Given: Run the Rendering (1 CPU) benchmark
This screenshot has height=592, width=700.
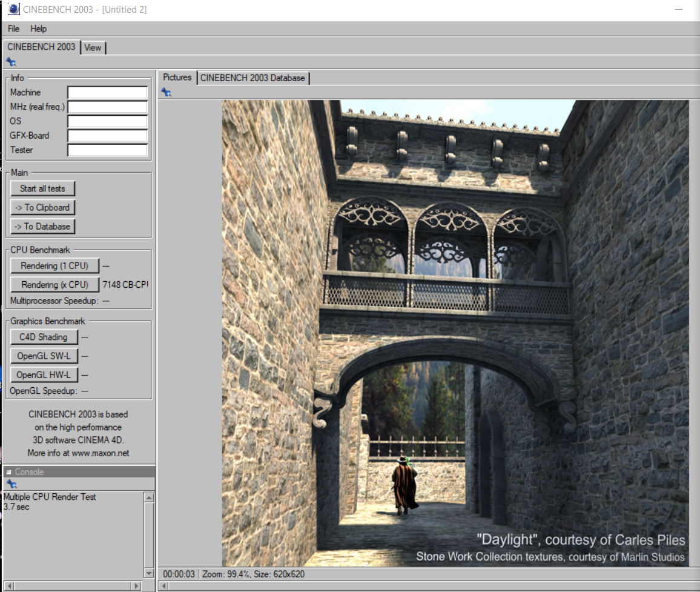Looking at the screenshot, I should [54, 266].
